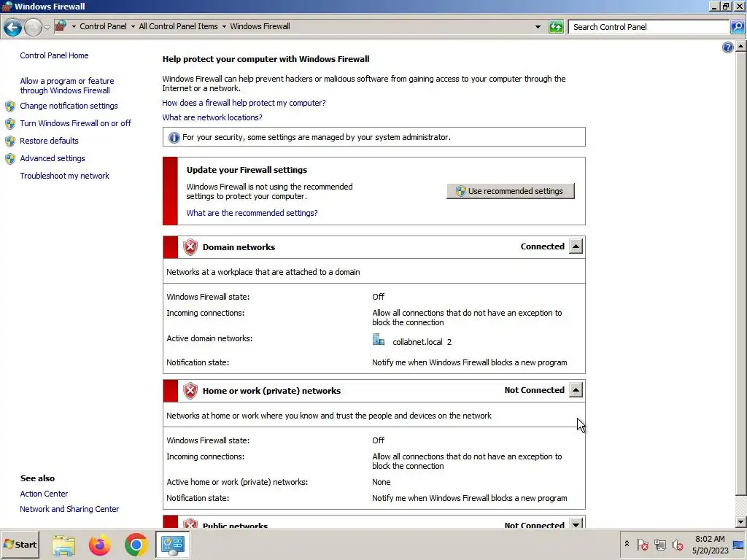Viewport: 747px width, 560px height.
Task: Select Control Panel breadcrumb
Action: click(x=103, y=27)
